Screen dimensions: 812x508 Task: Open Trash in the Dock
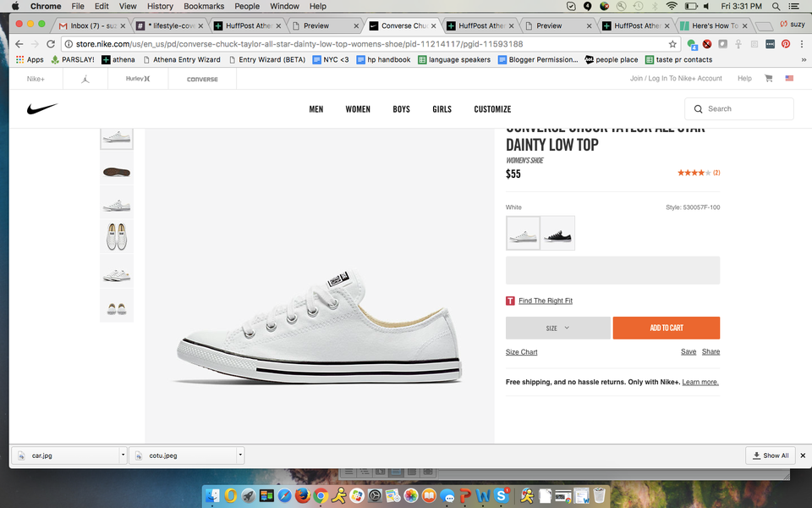(x=599, y=496)
